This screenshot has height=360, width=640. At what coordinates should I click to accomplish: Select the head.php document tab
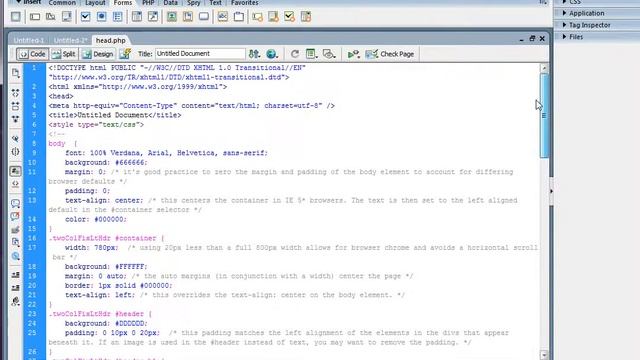pyautogui.click(x=111, y=40)
